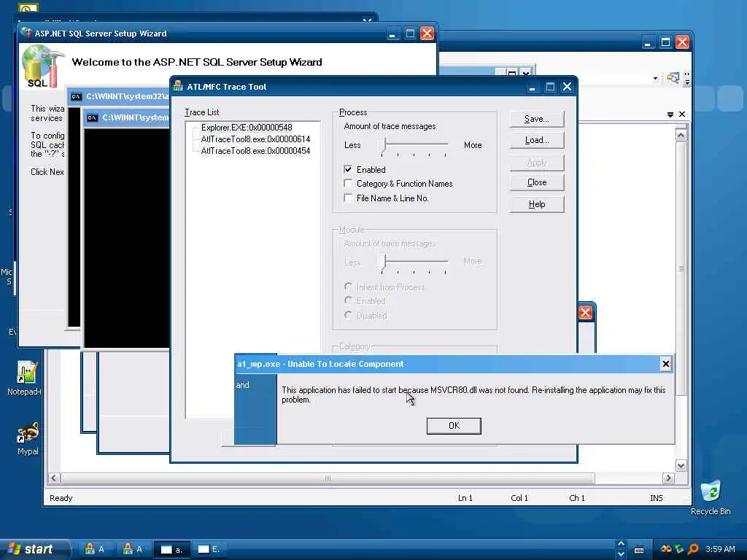Click the taskbar scroll-down arrow
Image resolution: width=747 pixels, height=560 pixels.
tap(621, 554)
